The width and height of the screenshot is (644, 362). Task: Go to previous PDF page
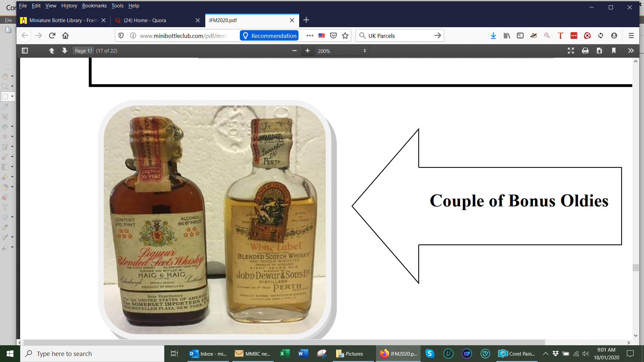click(52, 51)
